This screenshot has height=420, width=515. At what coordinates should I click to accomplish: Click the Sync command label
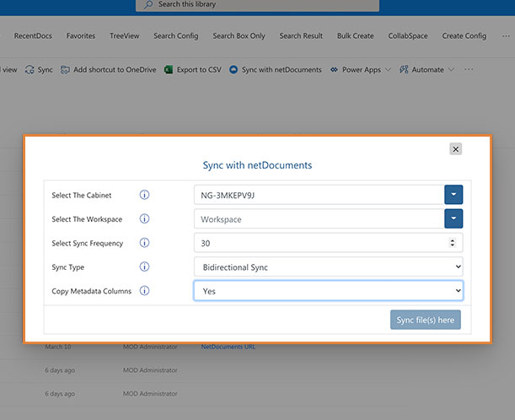(45, 70)
